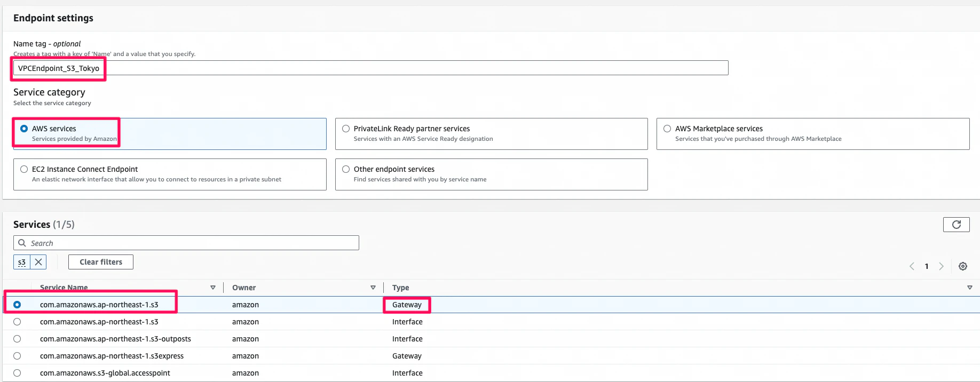Select AWS services radio option
Image resolution: width=980 pixels, height=382 pixels.
click(24, 129)
